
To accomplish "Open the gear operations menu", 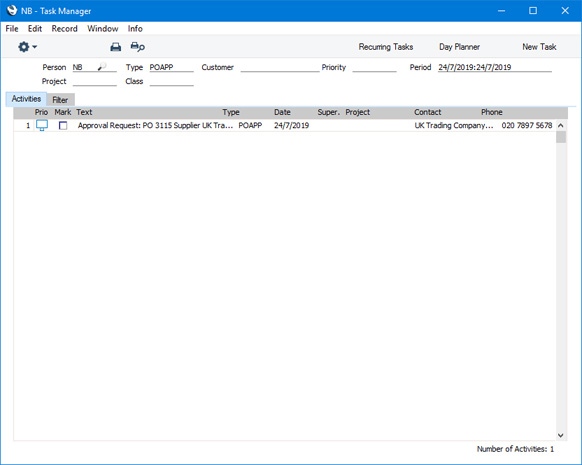I will pyautogui.click(x=27, y=47).
